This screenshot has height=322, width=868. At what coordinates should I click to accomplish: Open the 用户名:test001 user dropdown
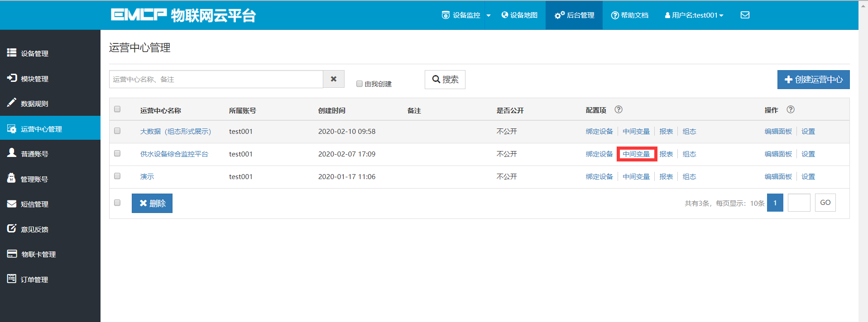pos(694,15)
